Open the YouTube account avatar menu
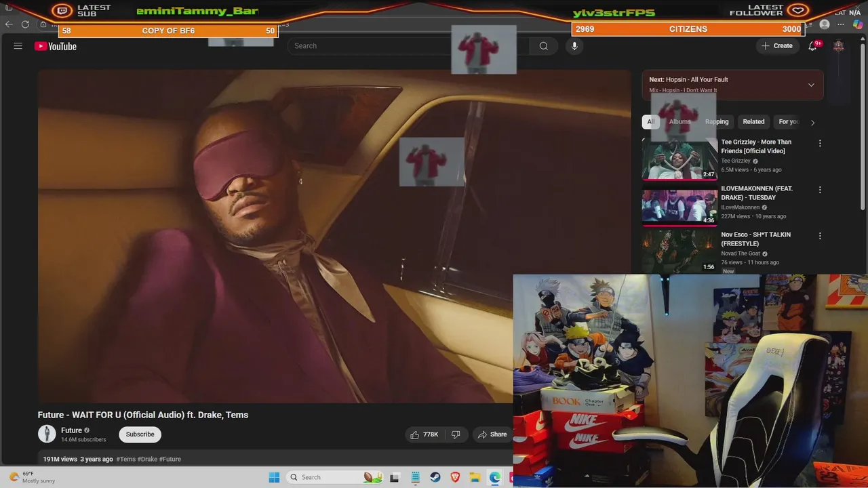This screenshot has width=868, height=488. click(x=839, y=46)
